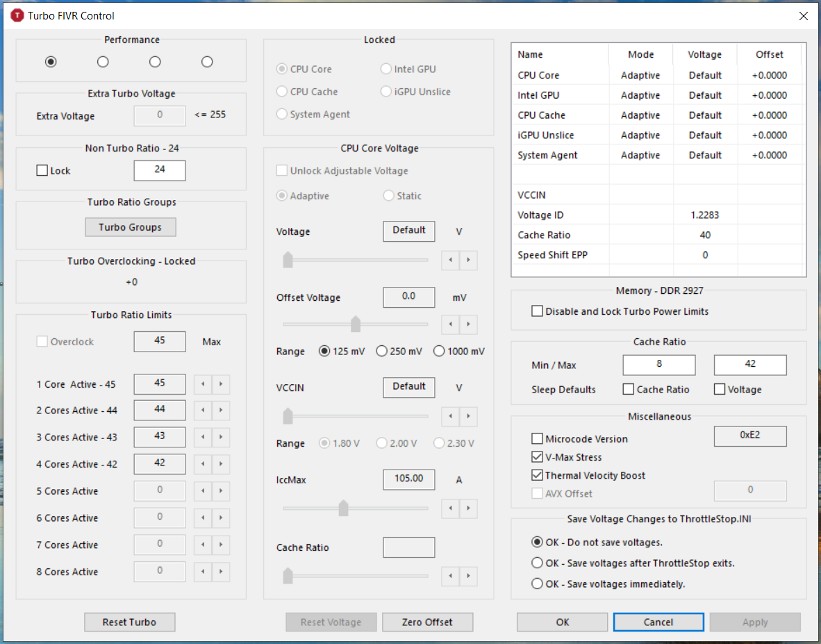Select the first Performance profile radio button
The height and width of the screenshot is (644, 821).
[x=51, y=62]
